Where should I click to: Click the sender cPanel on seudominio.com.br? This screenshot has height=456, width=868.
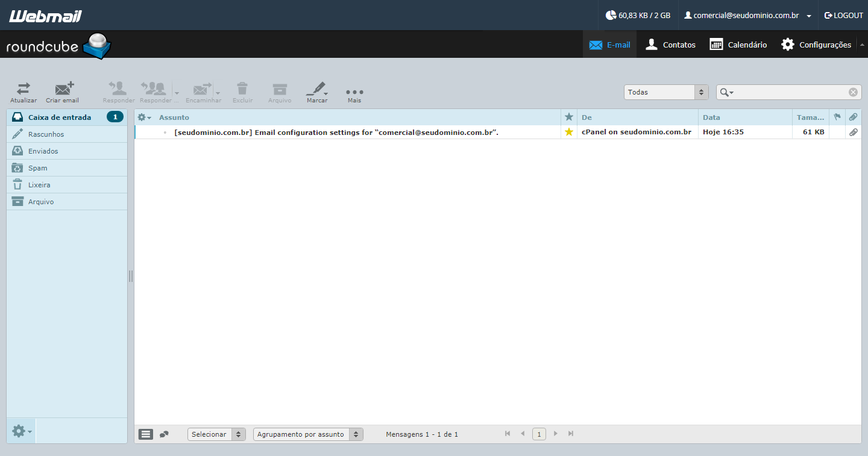[637, 132]
